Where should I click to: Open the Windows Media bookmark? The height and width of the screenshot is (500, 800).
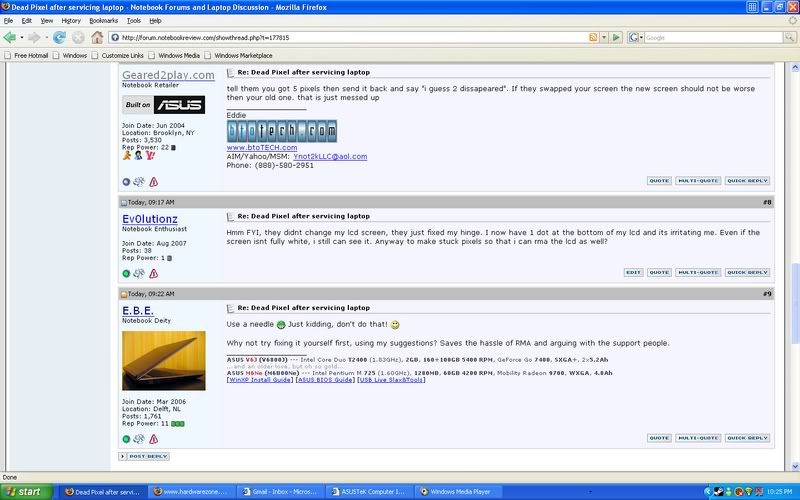tap(174, 55)
